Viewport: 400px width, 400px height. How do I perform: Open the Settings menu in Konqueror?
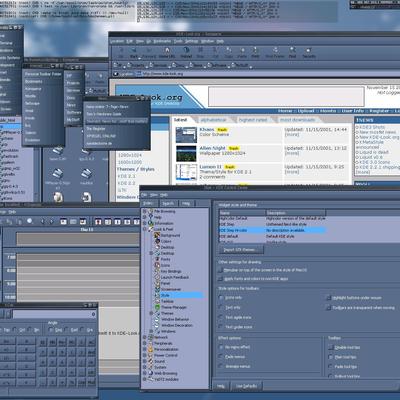coord(191,41)
